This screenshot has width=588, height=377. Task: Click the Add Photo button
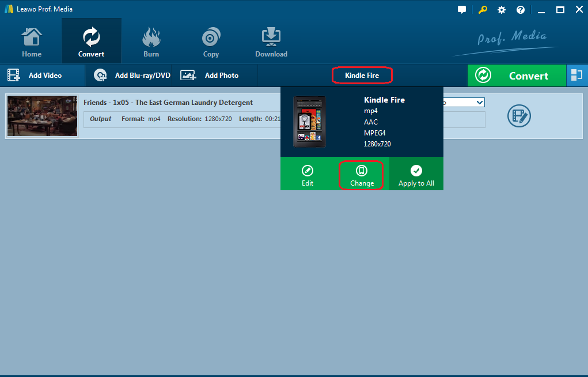(210, 76)
